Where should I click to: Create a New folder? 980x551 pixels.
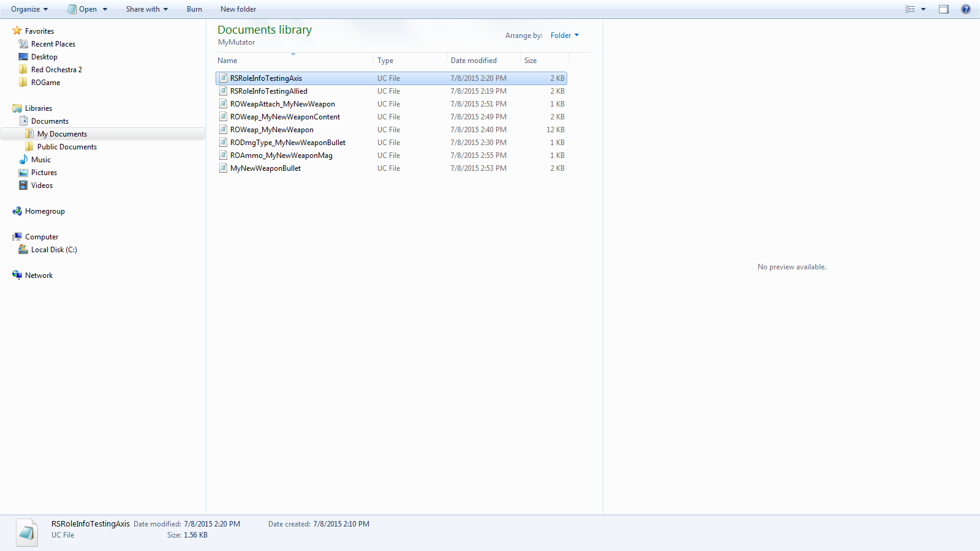(x=238, y=9)
